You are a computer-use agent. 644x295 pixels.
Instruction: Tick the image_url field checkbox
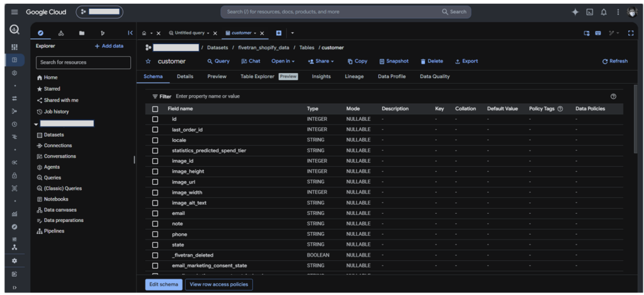155,182
